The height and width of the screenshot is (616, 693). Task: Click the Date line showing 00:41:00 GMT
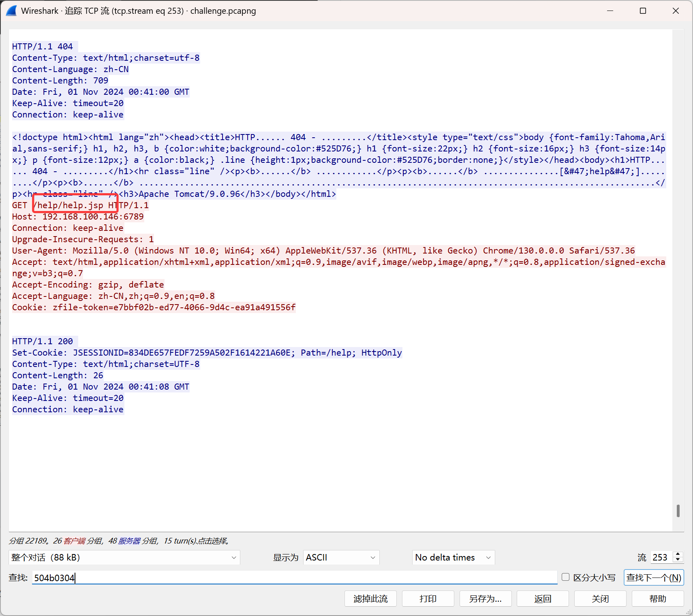[x=101, y=92]
